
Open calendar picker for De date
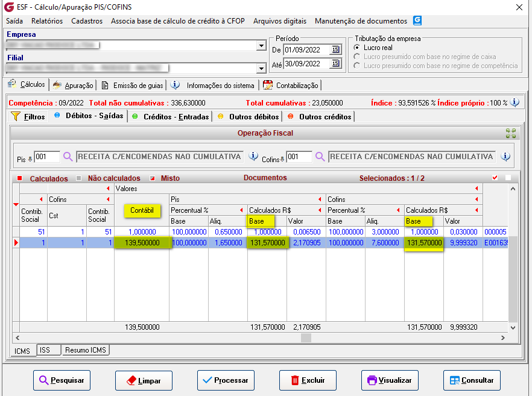tap(335, 49)
